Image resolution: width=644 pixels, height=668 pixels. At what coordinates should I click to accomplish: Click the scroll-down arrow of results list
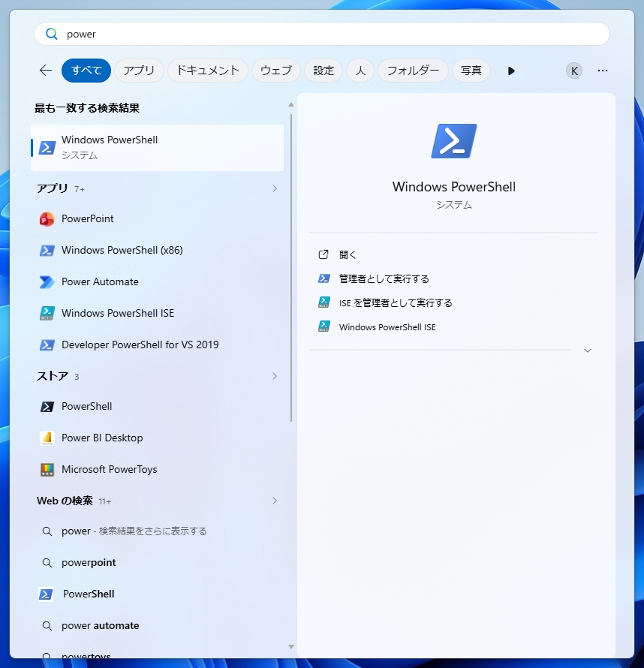[291, 647]
